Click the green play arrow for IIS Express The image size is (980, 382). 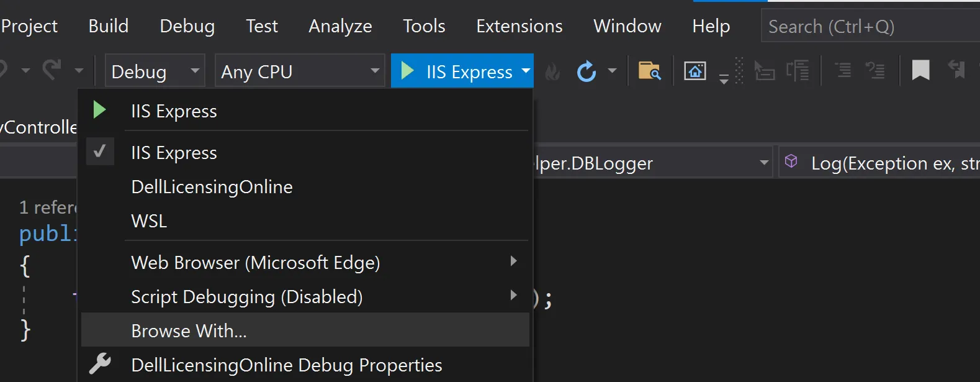tap(408, 71)
